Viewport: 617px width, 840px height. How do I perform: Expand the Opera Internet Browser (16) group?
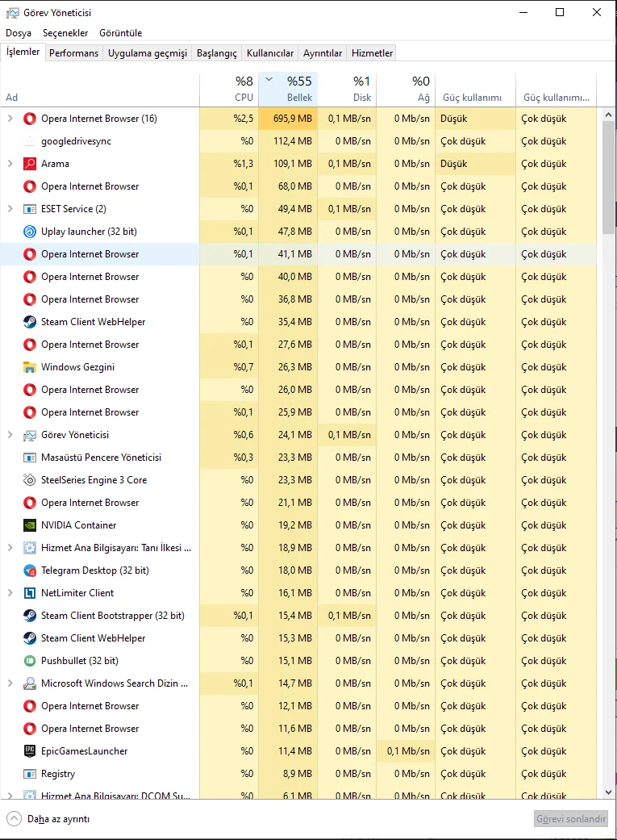click(10, 119)
